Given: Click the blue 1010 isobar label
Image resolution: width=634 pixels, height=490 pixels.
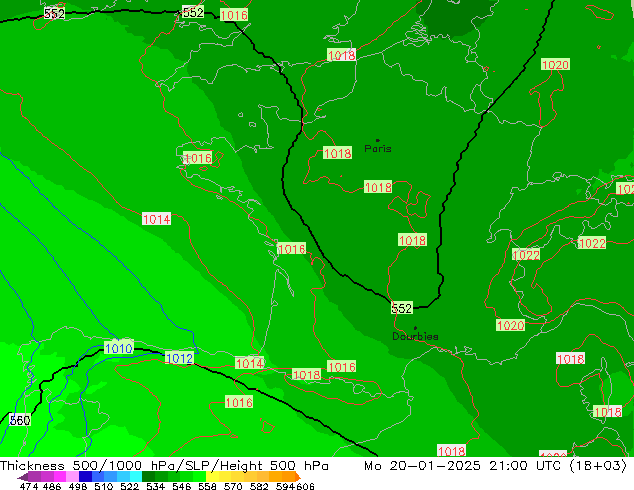Looking at the screenshot, I should tap(118, 348).
